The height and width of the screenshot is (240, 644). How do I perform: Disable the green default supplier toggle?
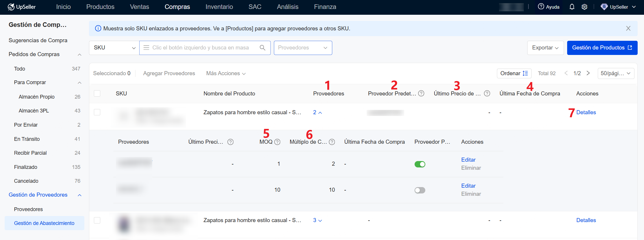tap(420, 164)
